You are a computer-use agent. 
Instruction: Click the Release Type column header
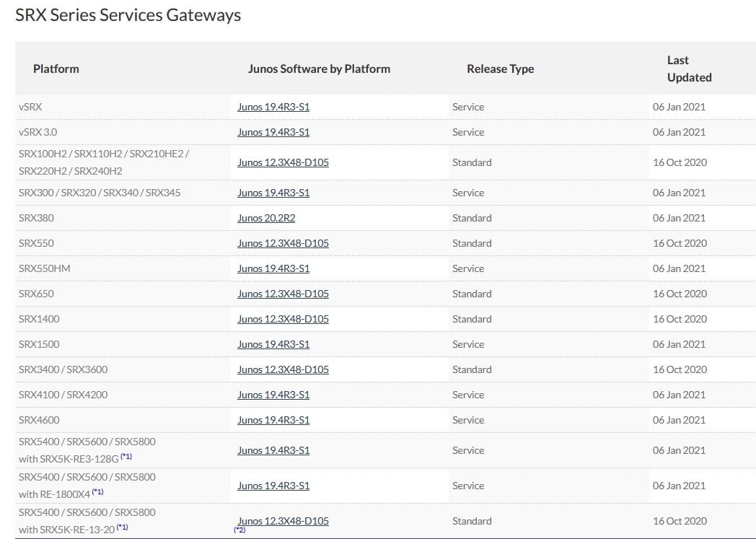click(501, 69)
